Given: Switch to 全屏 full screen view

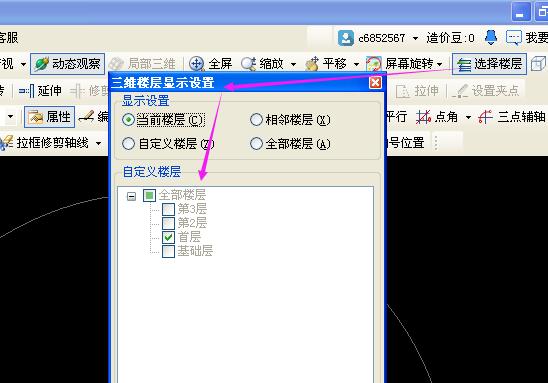Looking at the screenshot, I should pos(210,64).
